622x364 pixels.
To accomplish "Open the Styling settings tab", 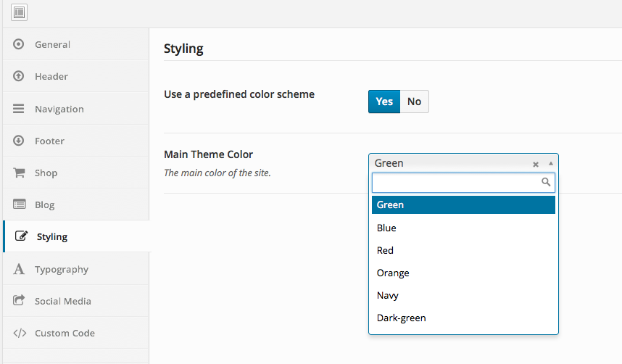I will 52,236.
